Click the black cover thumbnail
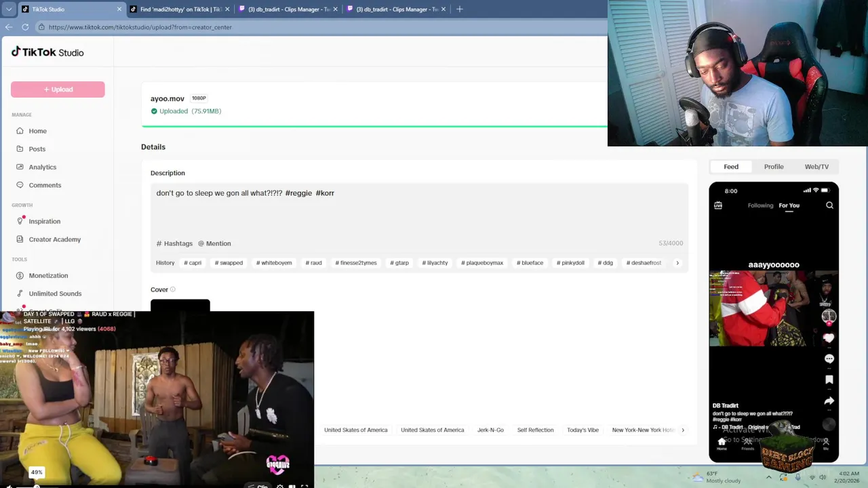This screenshot has height=488, width=868. coord(180,305)
